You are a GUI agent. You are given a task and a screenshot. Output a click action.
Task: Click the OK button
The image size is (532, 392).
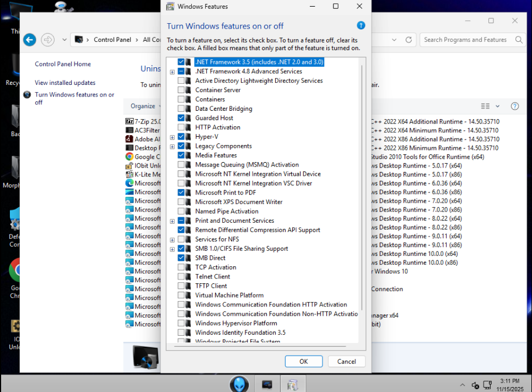(x=303, y=362)
